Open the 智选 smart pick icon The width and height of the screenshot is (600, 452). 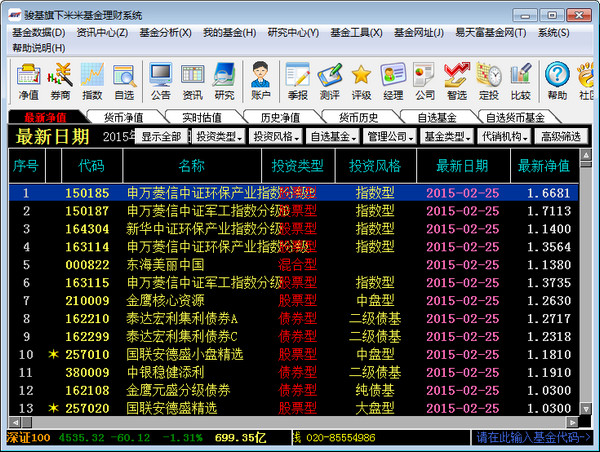tap(457, 82)
